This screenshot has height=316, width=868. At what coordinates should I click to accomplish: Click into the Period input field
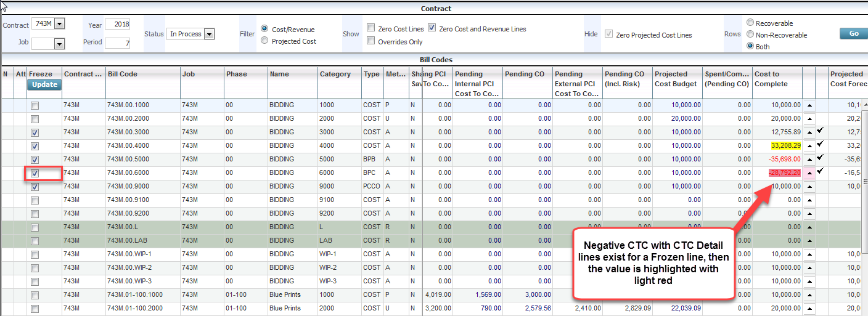click(x=117, y=43)
